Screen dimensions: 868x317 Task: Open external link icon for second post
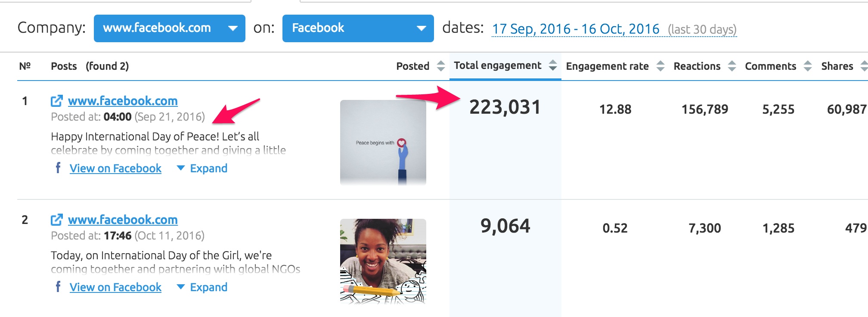pyautogui.click(x=56, y=220)
